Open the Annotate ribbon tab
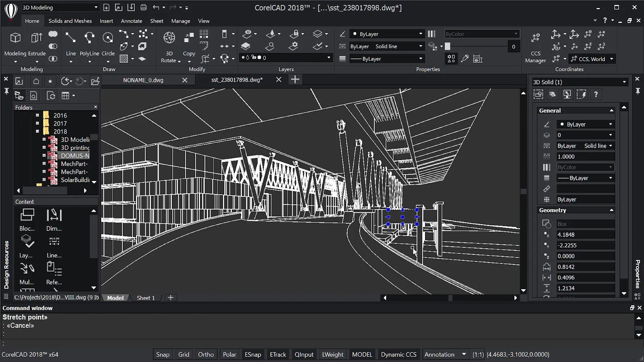644x362 pixels. coord(132,21)
